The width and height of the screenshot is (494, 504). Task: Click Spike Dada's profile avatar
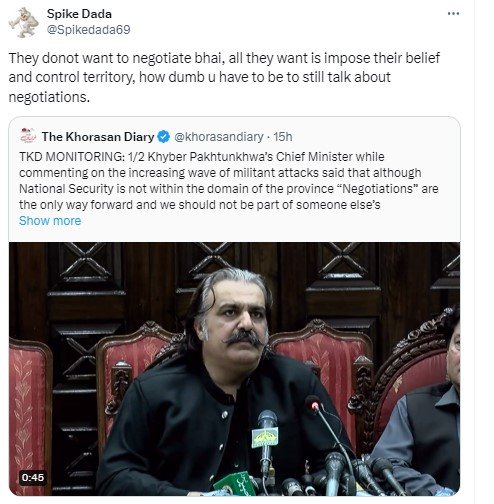(24, 22)
